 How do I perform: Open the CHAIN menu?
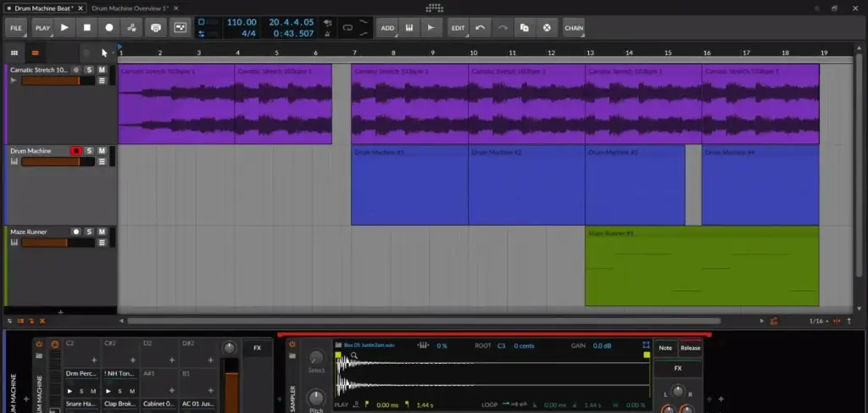click(x=574, y=28)
